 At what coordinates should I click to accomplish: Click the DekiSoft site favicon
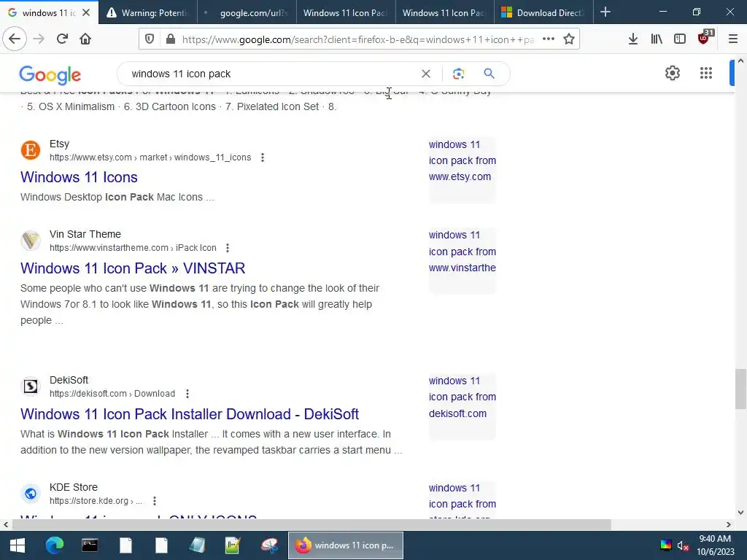click(31, 386)
